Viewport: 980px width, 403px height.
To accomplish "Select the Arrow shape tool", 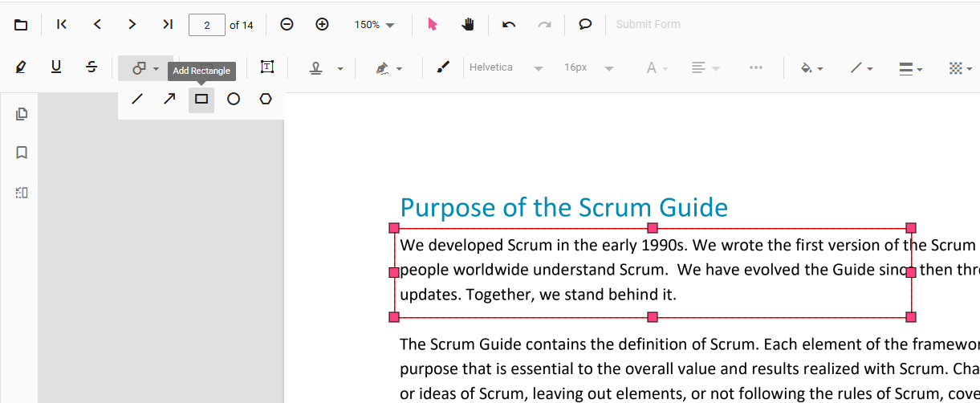I will coord(169,100).
